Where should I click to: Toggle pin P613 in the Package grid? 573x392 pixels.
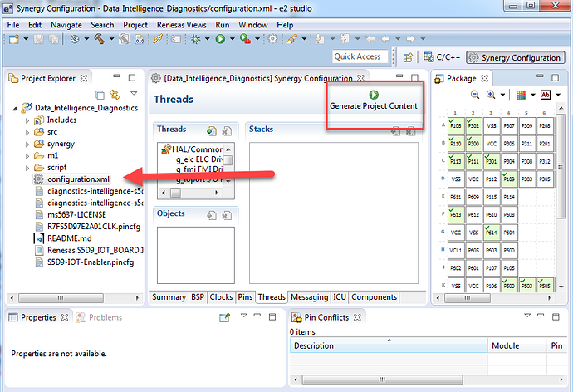click(x=455, y=214)
